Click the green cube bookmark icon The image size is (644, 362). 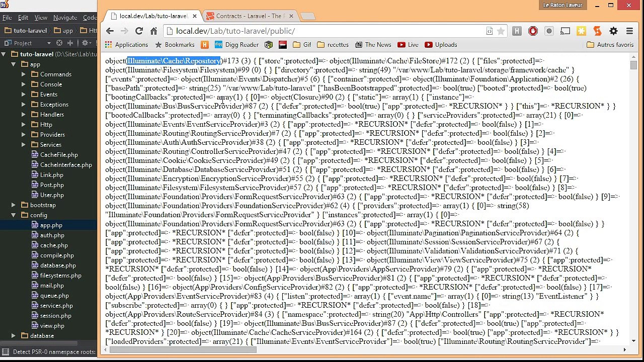pyautogui.click(x=269, y=45)
